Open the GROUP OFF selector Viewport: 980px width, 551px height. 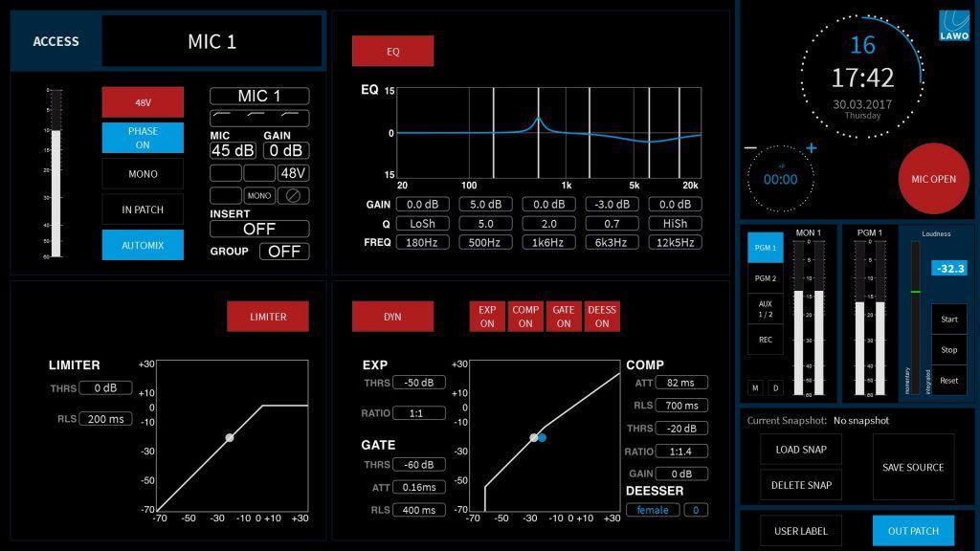coord(284,252)
